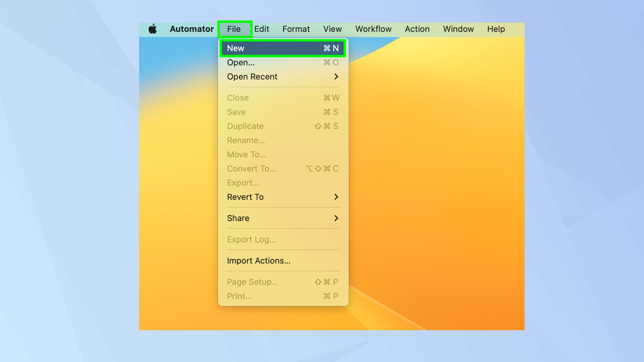Screen dimensions: 644x362
Task: Open the Window menu
Action: 458,29
